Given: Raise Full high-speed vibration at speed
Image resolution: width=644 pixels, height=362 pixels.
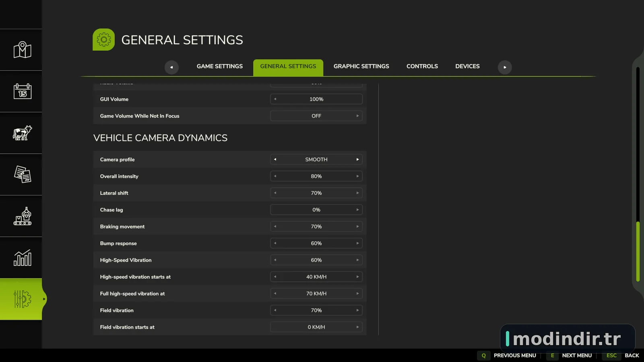Looking at the screenshot, I should point(357,294).
